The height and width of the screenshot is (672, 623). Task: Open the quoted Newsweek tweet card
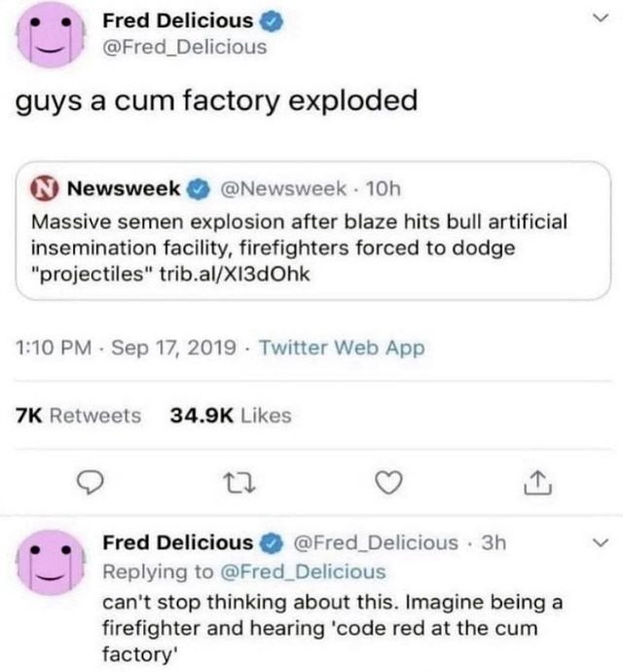click(x=312, y=231)
